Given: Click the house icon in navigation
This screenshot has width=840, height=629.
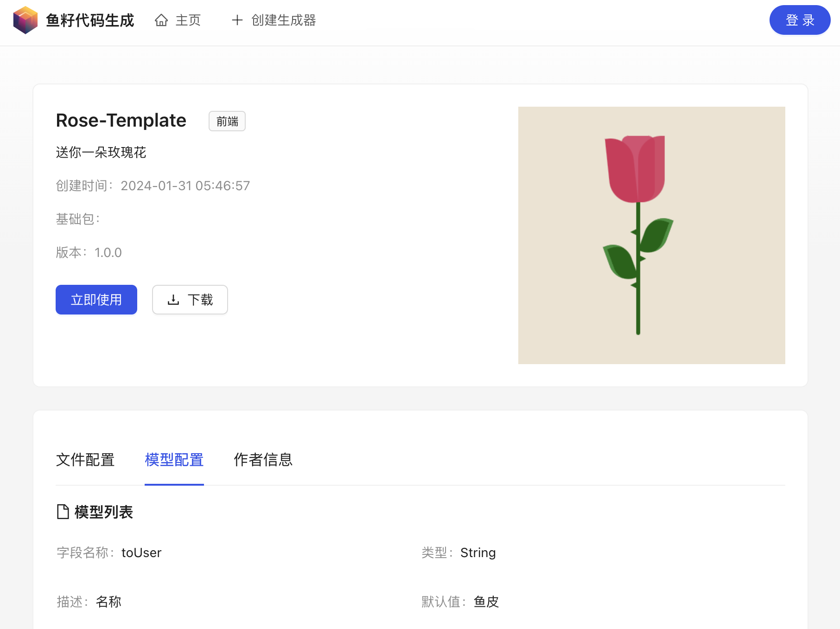Looking at the screenshot, I should (161, 20).
